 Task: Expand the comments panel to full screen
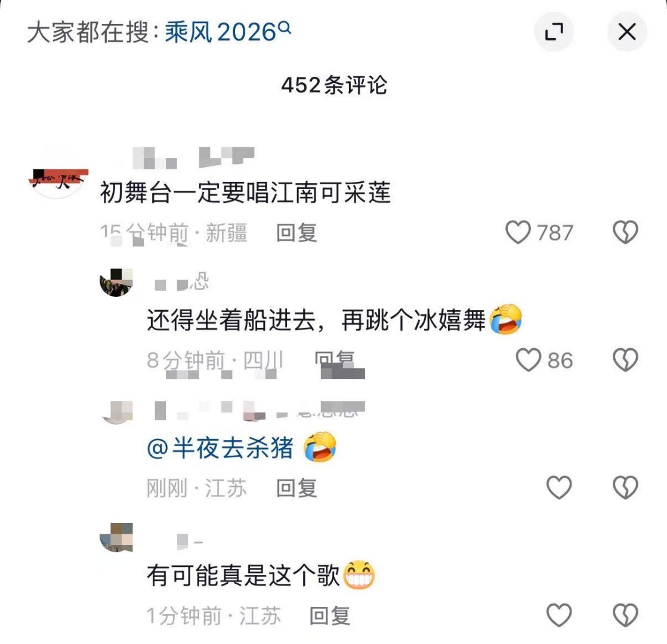(554, 32)
